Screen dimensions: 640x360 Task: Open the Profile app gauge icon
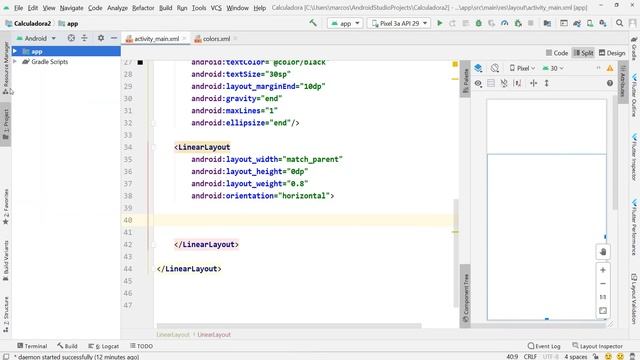[504, 23]
